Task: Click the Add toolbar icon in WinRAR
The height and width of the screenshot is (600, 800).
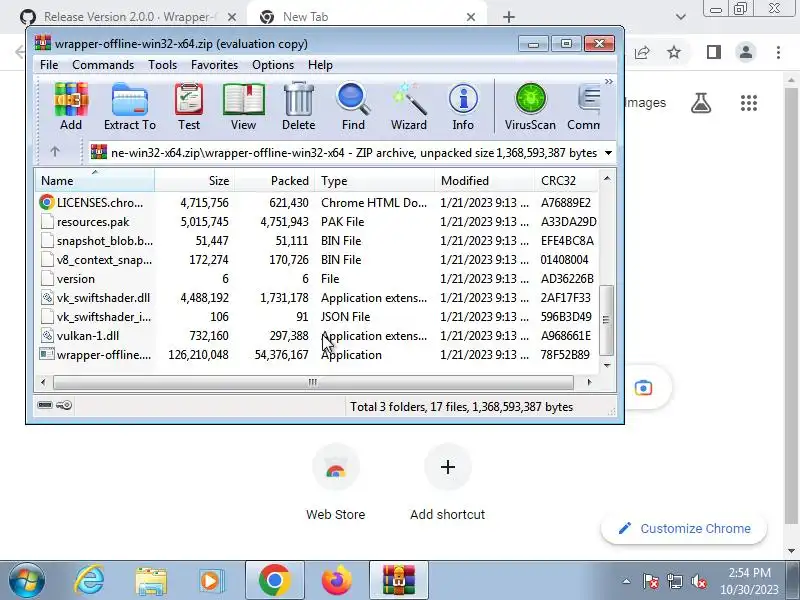Action: coord(71,106)
